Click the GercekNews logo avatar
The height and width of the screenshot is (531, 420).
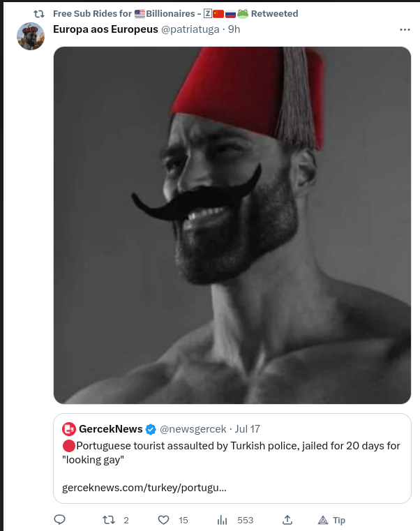click(x=69, y=429)
